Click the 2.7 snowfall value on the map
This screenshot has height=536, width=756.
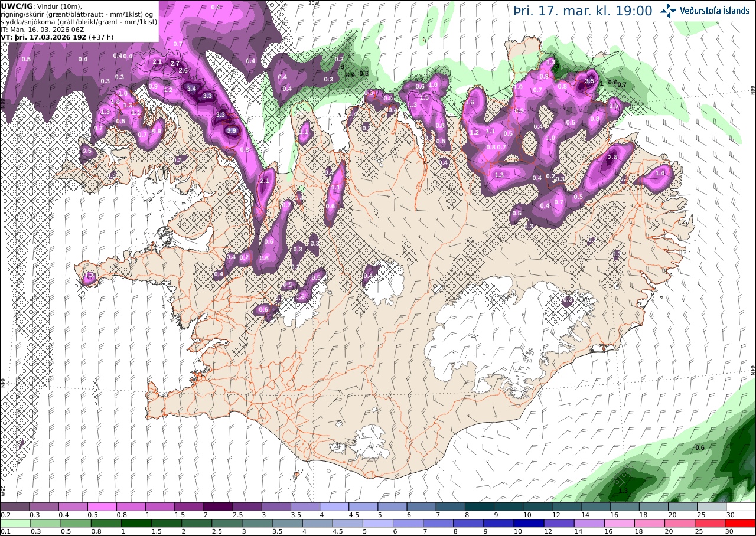(174, 63)
